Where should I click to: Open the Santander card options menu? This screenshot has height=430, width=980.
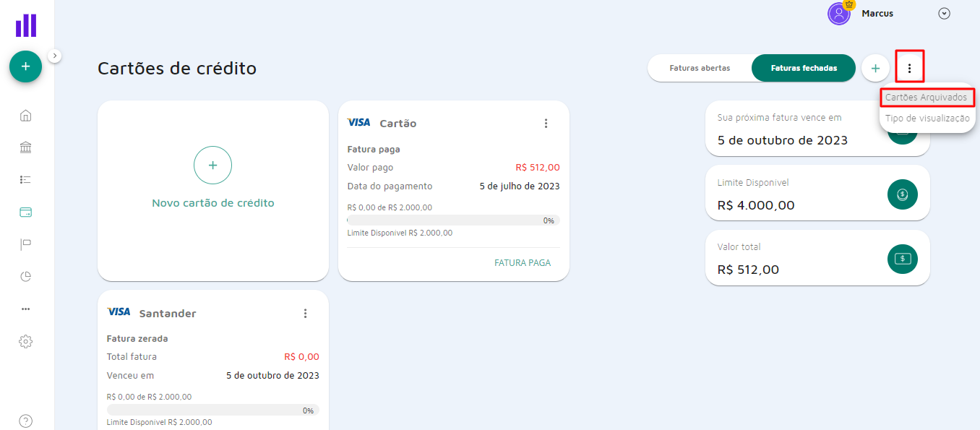coord(306,313)
